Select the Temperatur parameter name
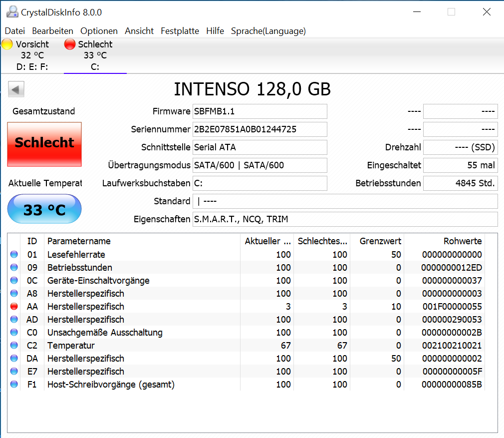 (71, 346)
